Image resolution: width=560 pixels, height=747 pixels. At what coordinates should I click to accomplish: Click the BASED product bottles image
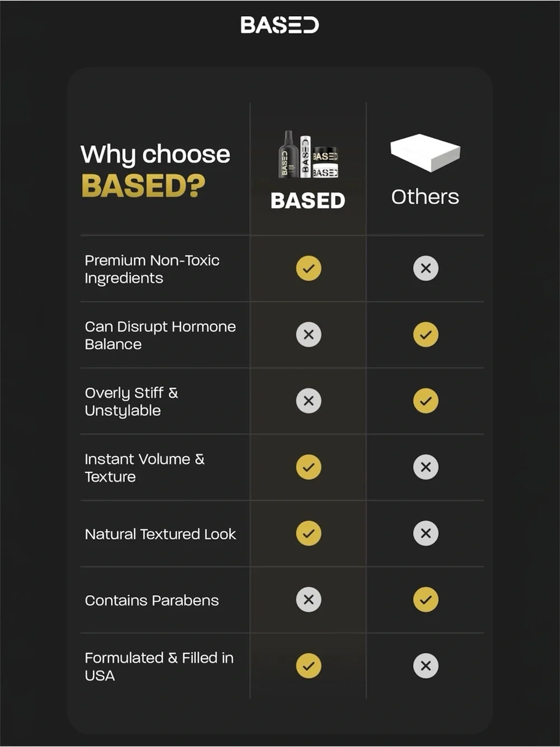pyautogui.click(x=308, y=155)
